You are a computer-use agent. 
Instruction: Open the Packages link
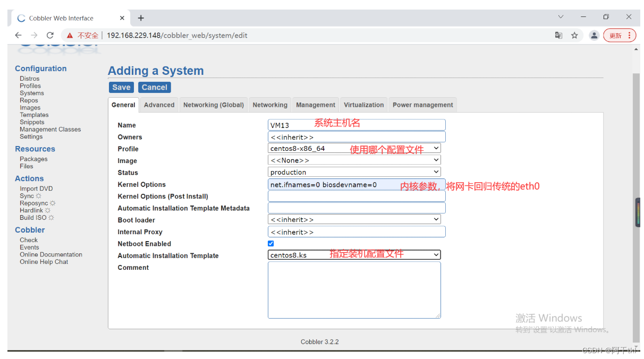33,159
